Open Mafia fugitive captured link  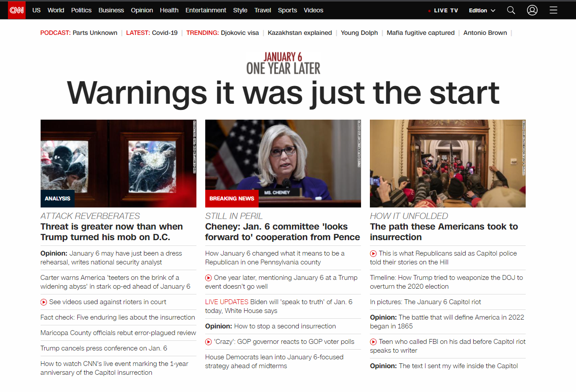[x=421, y=33]
